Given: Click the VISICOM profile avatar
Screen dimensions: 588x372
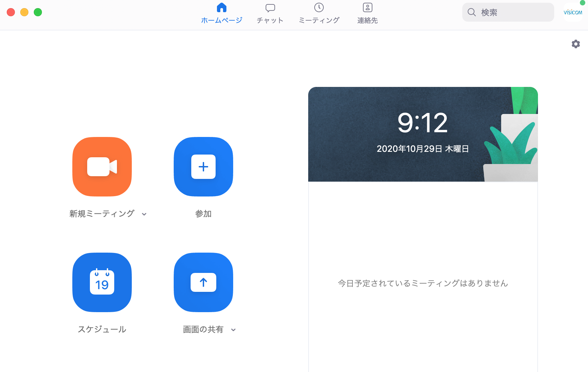Looking at the screenshot, I should click(x=573, y=12).
